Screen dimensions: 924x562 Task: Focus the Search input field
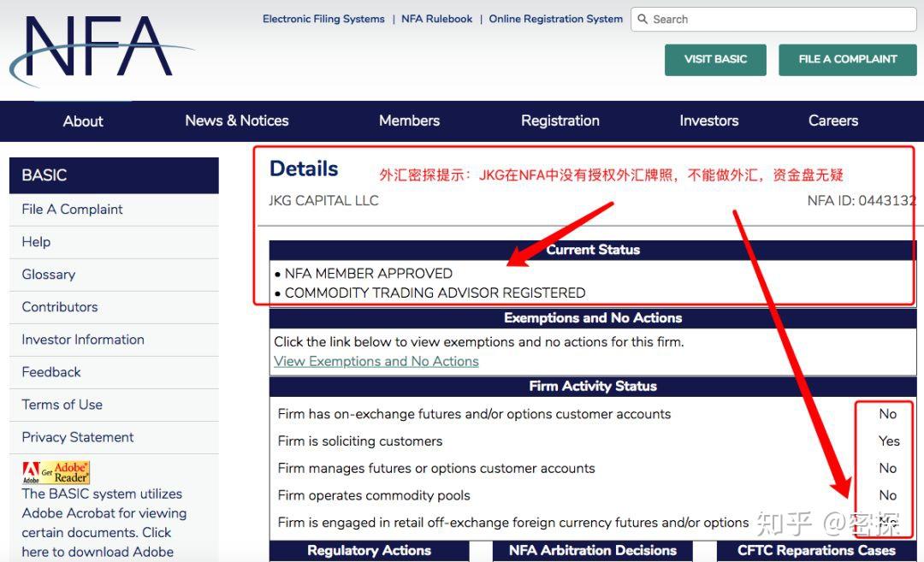[x=773, y=20]
